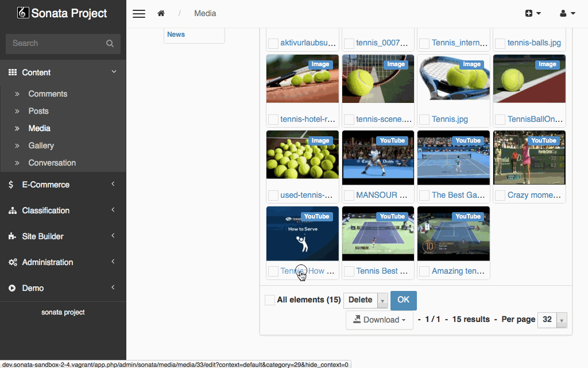Expand the Download dropdown button
The width and height of the screenshot is (588, 368).
tap(379, 320)
